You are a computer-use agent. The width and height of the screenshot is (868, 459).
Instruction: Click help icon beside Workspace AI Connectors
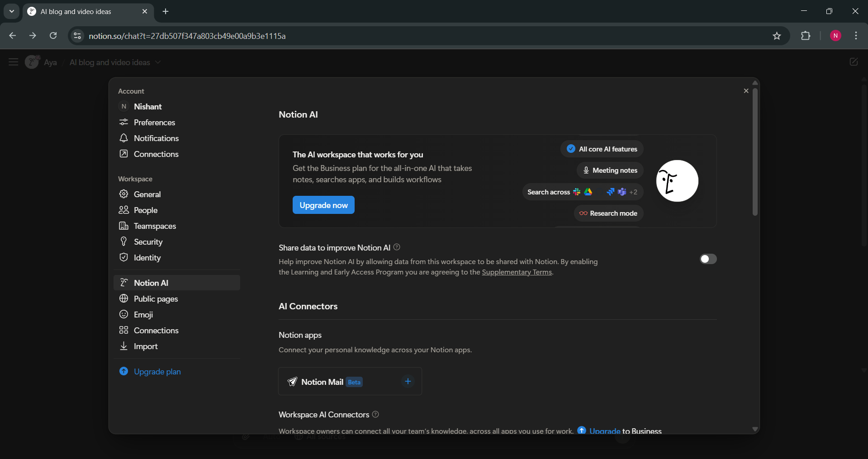[x=375, y=414]
